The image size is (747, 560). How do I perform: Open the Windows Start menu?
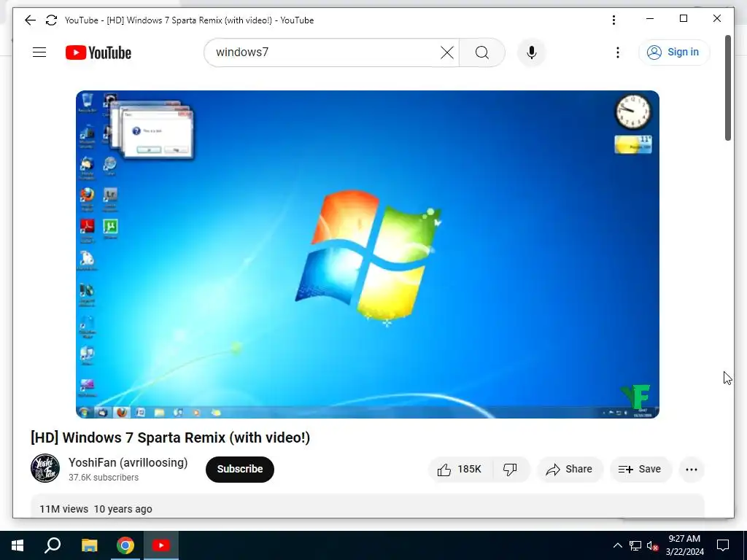tap(18, 545)
